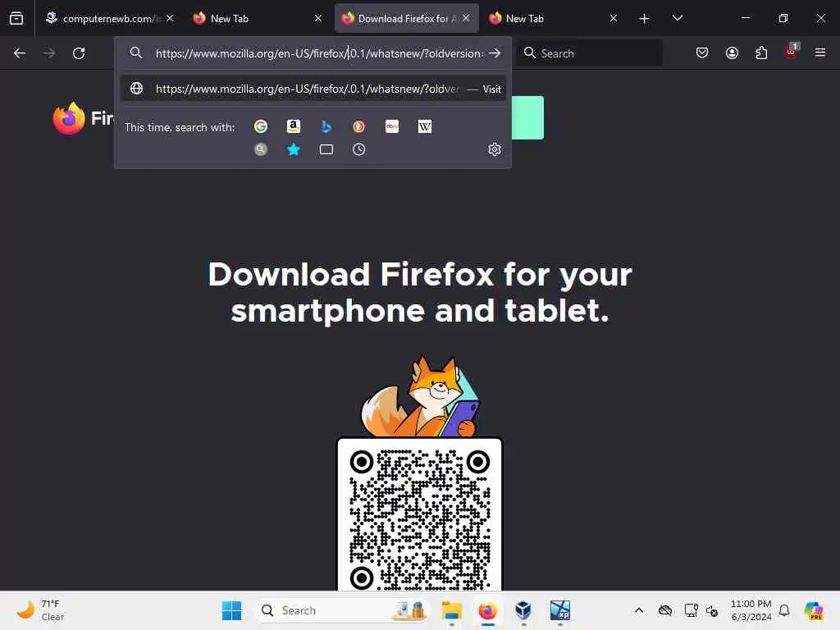Viewport: 840px width, 630px height.
Task: Open the XP virtual machine taskbar icon
Action: click(x=559, y=610)
